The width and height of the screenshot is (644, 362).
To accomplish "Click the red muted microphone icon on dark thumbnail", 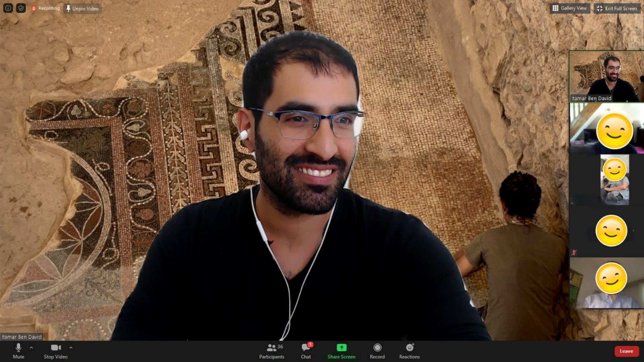I will tap(574, 252).
